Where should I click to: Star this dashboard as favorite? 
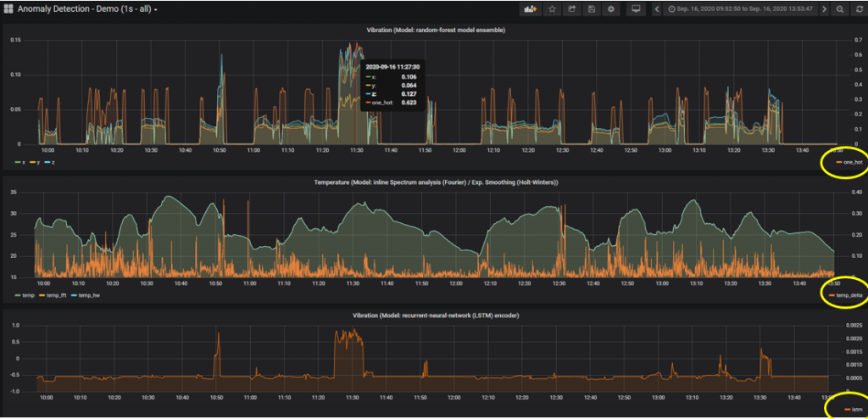pos(552,8)
